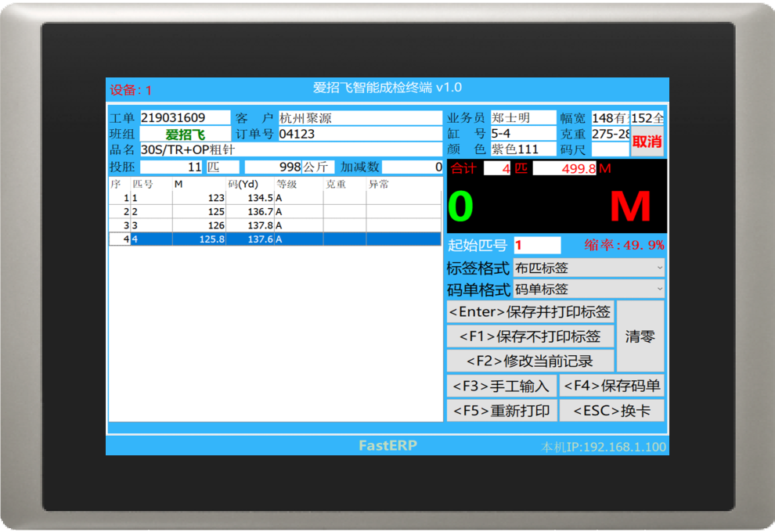Click the 工单 number field 219031609
775x532 pixels.
click(x=185, y=117)
